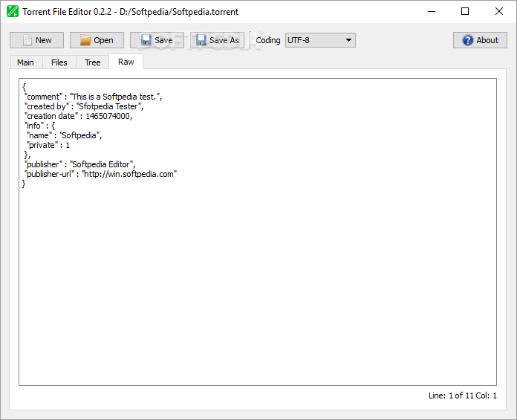This screenshot has height=420, width=517.
Task: Maximize the Torrent File Editor window
Action: pyautogui.click(x=465, y=12)
